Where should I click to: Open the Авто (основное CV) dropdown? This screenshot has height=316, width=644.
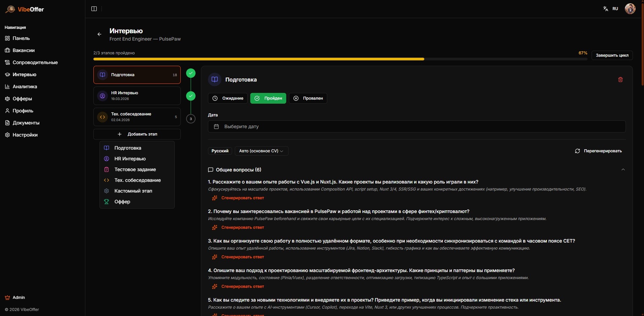point(261,151)
